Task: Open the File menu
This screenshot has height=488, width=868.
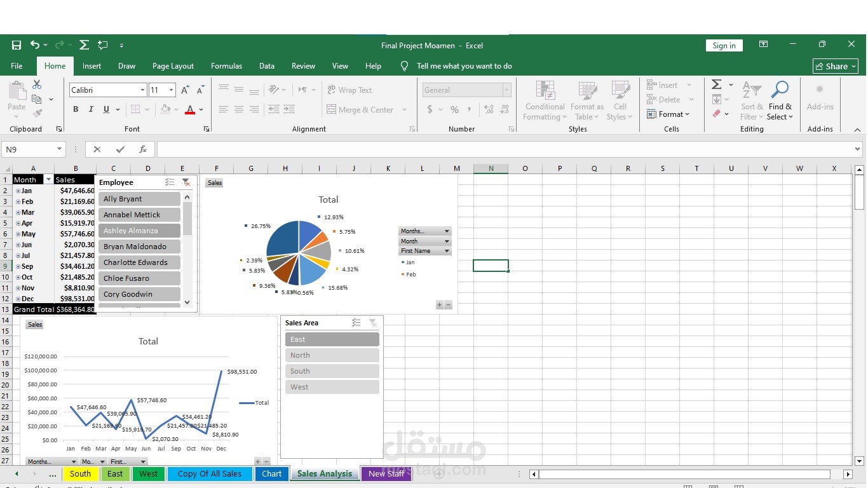Action: (x=16, y=65)
